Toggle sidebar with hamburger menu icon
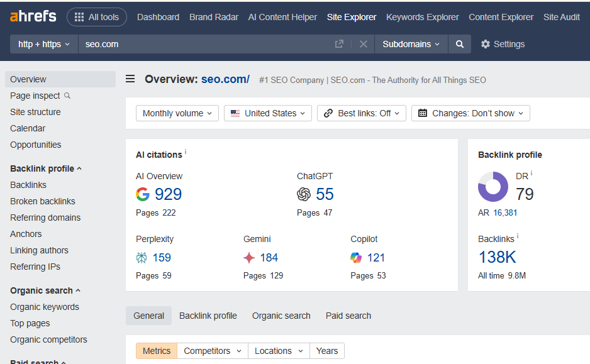Screen dimensions: 590x364 click(130, 79)
